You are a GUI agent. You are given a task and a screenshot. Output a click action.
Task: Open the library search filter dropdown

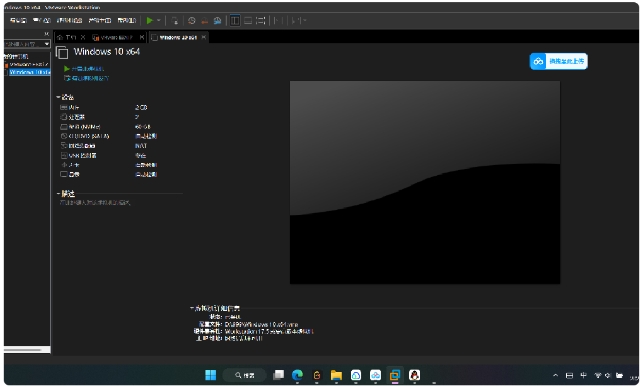coord(47,44)
